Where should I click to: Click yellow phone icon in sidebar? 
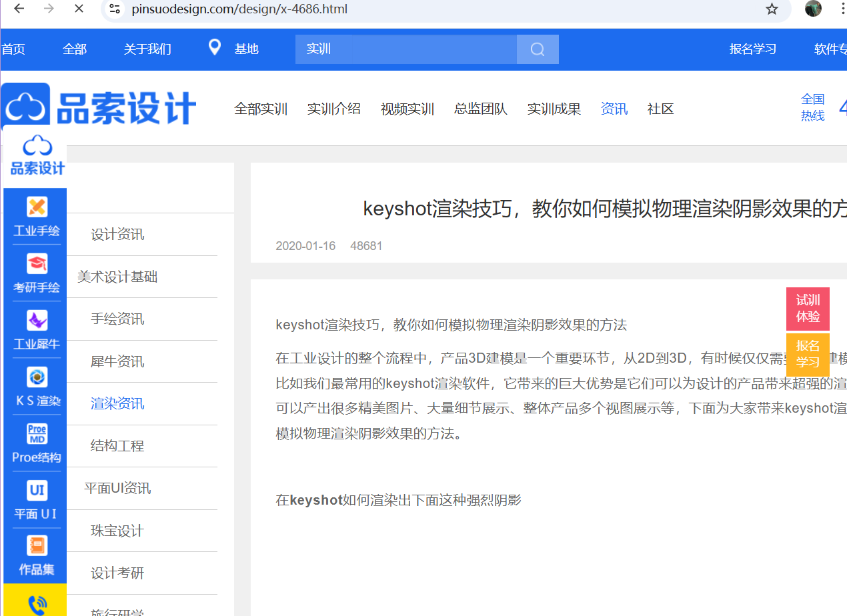point(37,604)
